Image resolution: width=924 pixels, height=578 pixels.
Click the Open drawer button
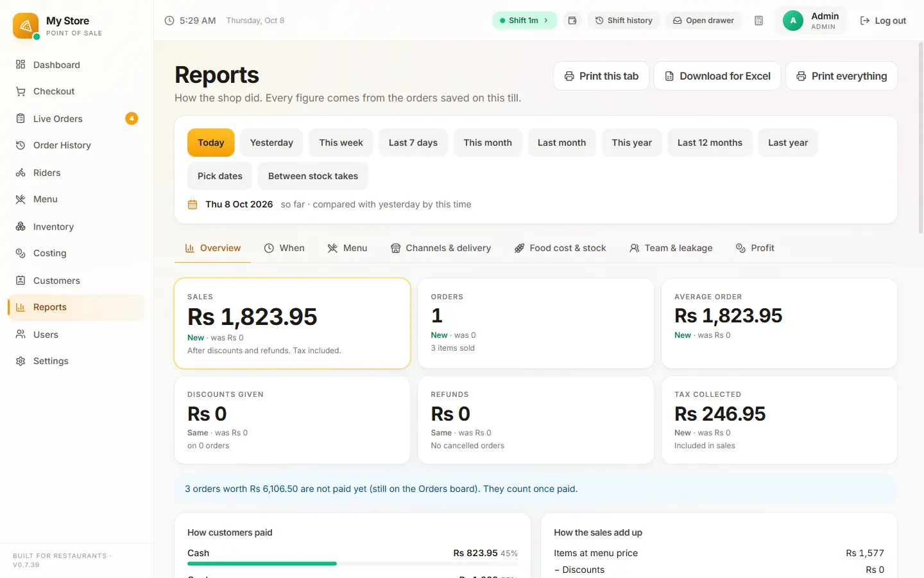tap(703, 21)
